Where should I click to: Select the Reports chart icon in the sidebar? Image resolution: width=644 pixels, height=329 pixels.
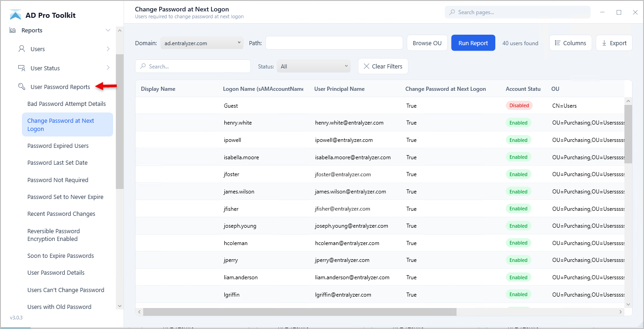point(12,30)
